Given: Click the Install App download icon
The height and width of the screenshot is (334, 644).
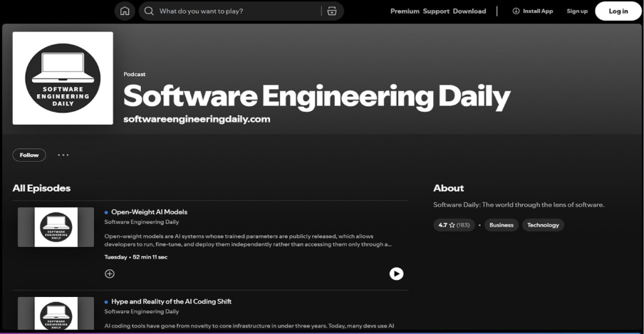Looking at the screenshot, I should tap(516, 11).
